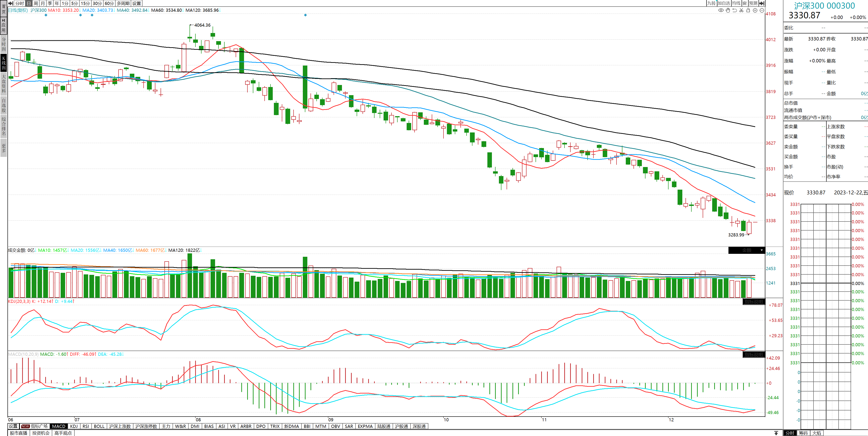Click the 火焰 tab in right panel
This screenshot has width=868, height=436.
click(816, 433)
